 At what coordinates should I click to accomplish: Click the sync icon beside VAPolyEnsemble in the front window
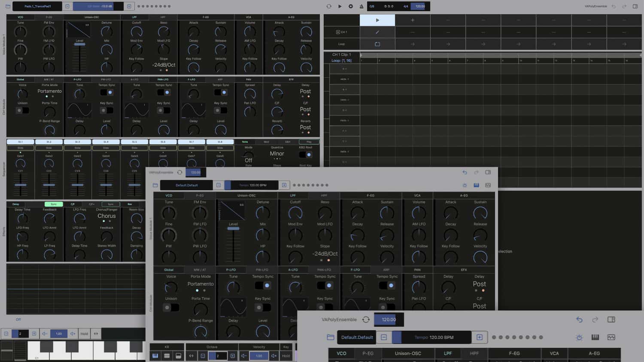point(366,319)
